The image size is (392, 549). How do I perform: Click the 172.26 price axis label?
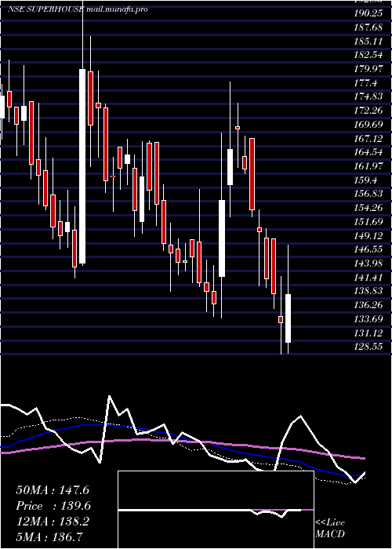click(x=370, y=111)
